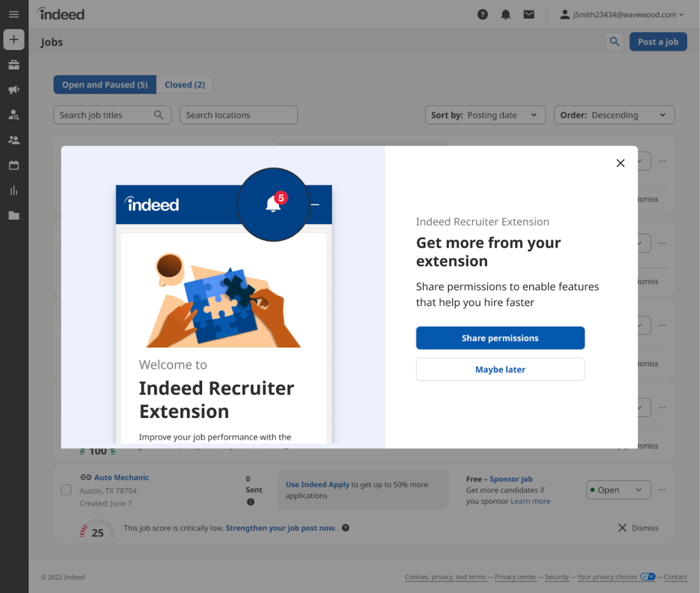Change Order from Descending dropdown
Screen dimensions: 700x593
pos(614,115)
